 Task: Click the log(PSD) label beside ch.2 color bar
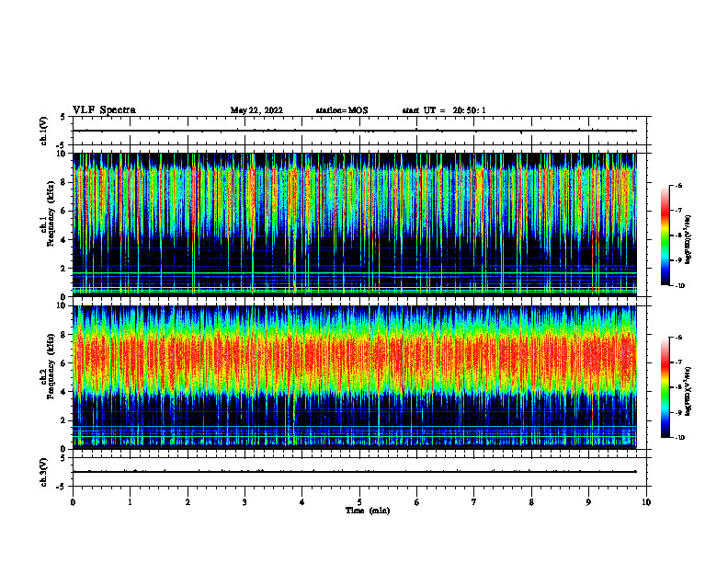pyautogui.click(x=688, y=391)
